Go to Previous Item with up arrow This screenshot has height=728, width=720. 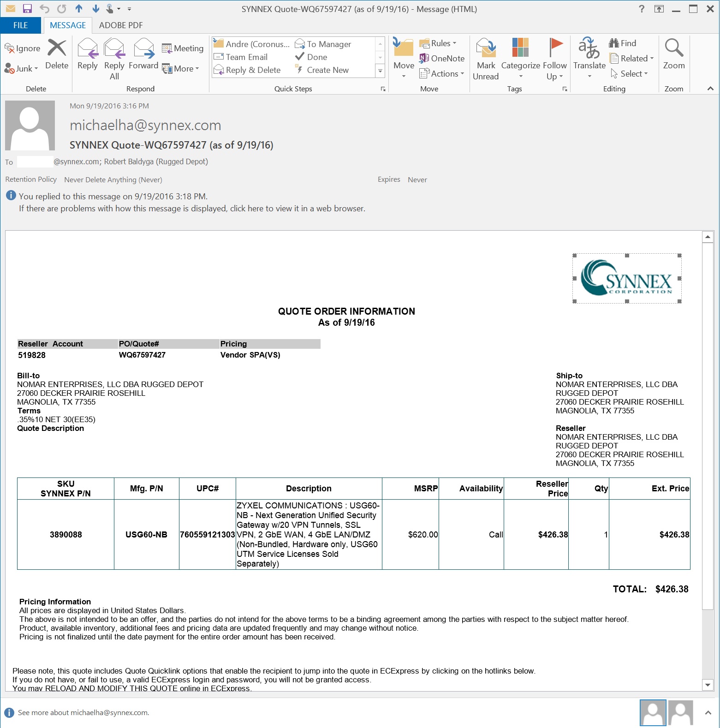point(79,9)
